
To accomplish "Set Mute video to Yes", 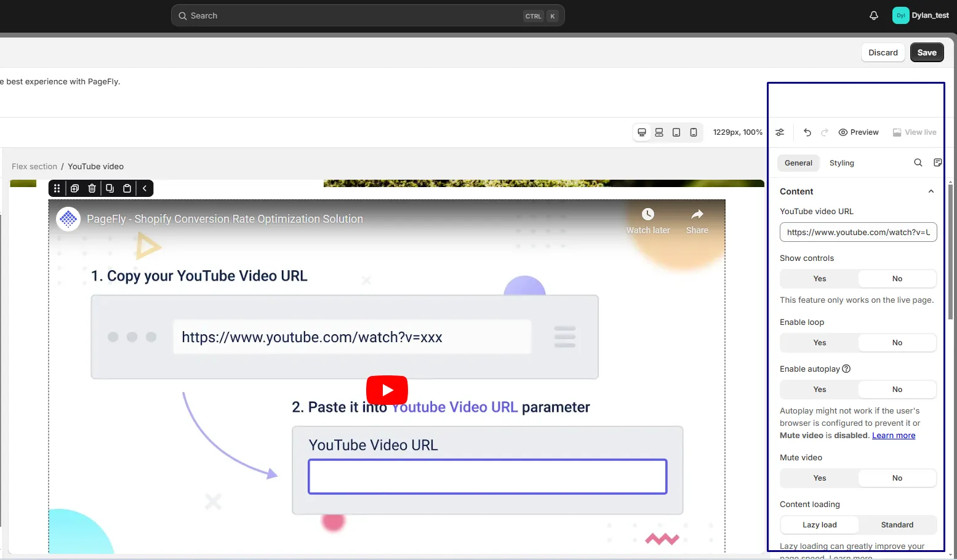I will click(819, 478).
